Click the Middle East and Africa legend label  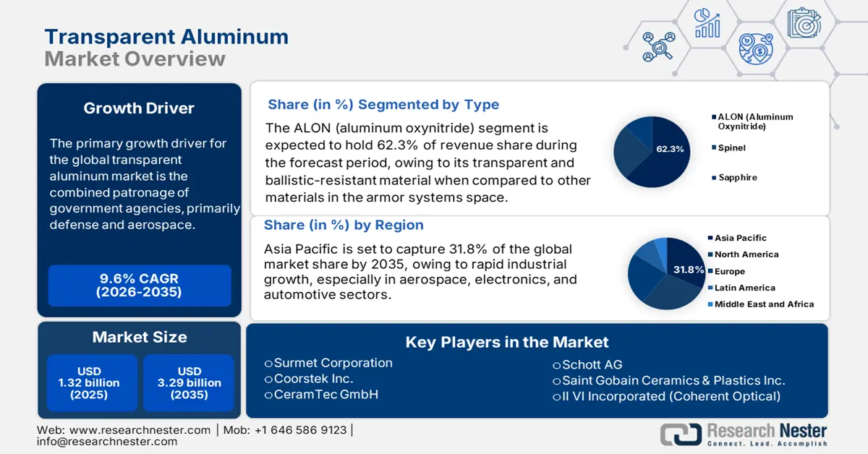click(765, 304)
